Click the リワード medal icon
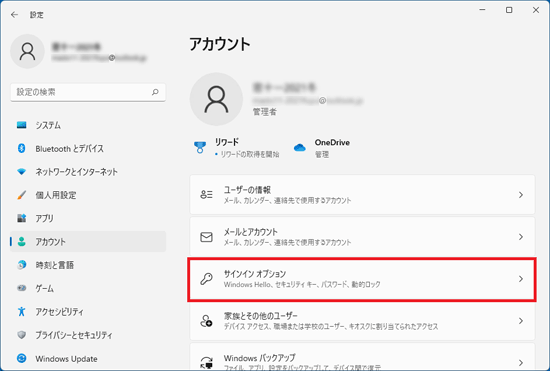Screen dimensions: 550x371 point(200,148)
